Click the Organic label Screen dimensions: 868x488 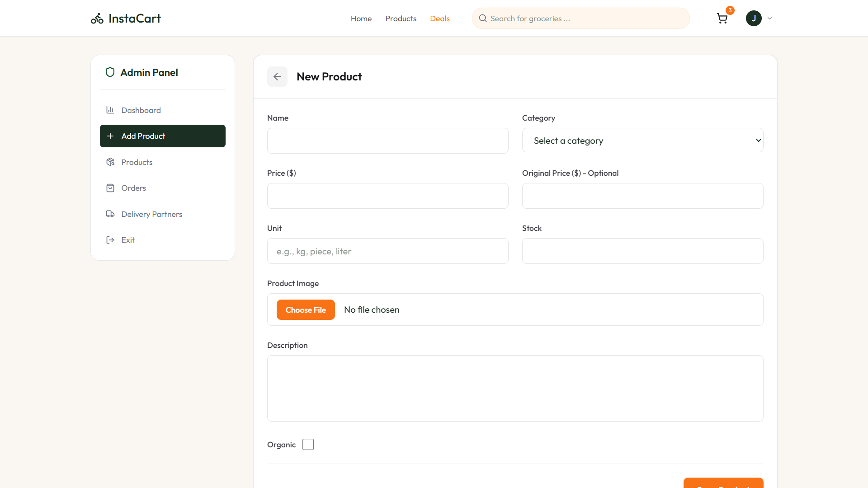coord(281,445)
